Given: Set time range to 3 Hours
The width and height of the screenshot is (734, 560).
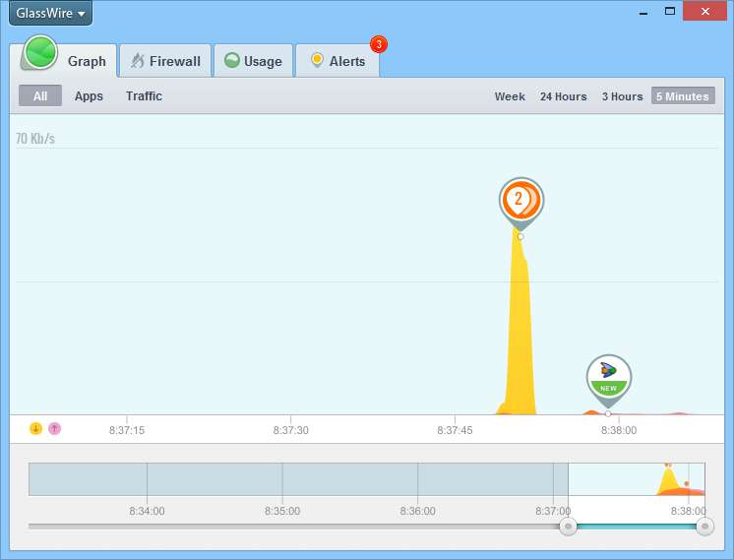Looking at the screenshot, I should pyautogui.click(x=622, y=96).
